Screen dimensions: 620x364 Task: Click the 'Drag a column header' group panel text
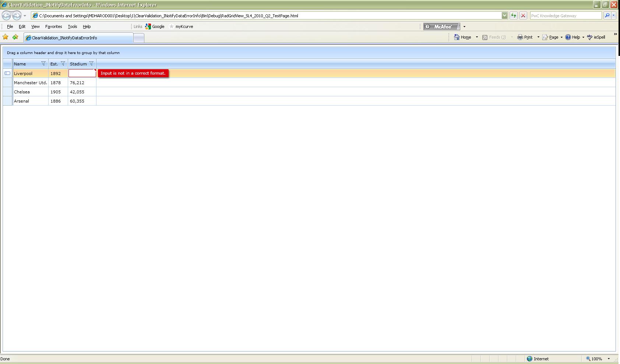tap(63, 53)
